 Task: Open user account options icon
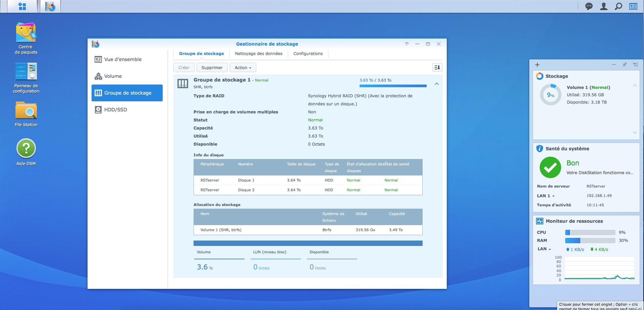603,6
